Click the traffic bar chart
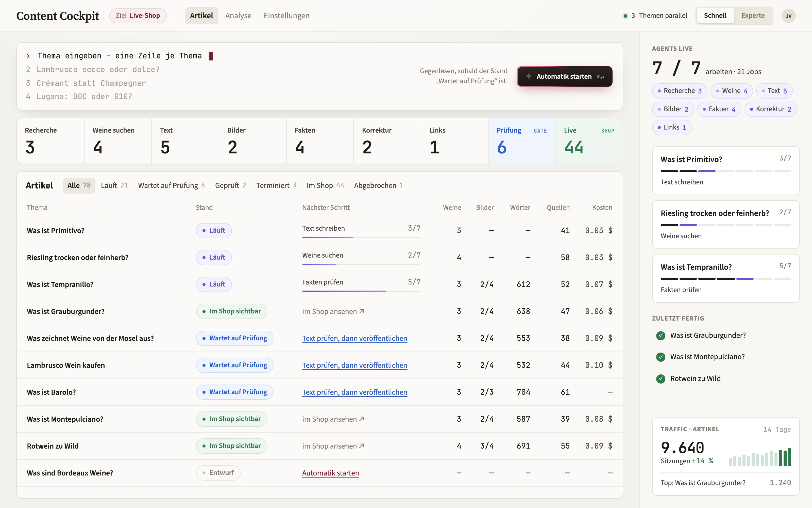Screen dimensions: 812x508 point(760,457)
